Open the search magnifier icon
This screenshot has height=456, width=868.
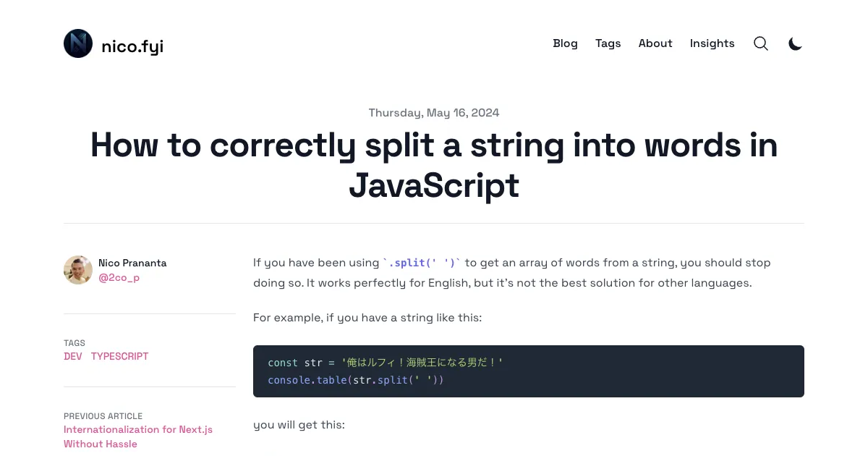(x=761, y=43)
